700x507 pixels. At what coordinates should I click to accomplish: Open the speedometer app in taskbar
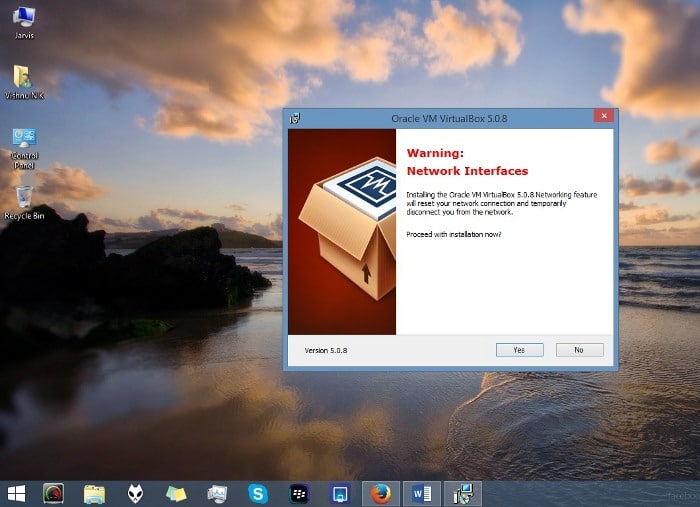(x=53, y=493)
